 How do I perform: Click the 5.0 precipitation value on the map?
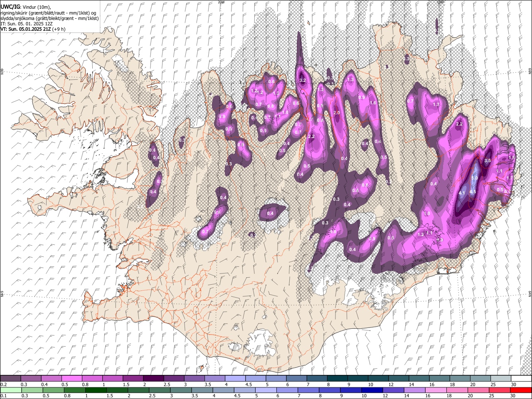(475, 178)
